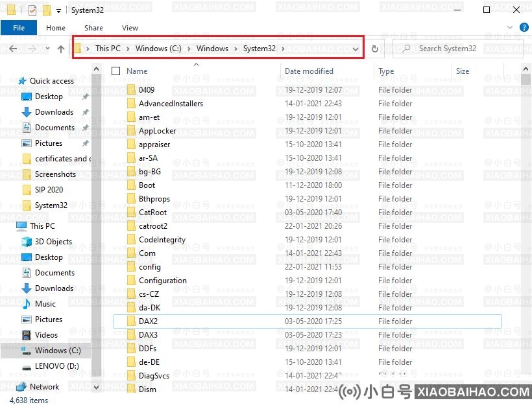Select LENOVO (D:) drive in navigation pane

coord(56,366)
